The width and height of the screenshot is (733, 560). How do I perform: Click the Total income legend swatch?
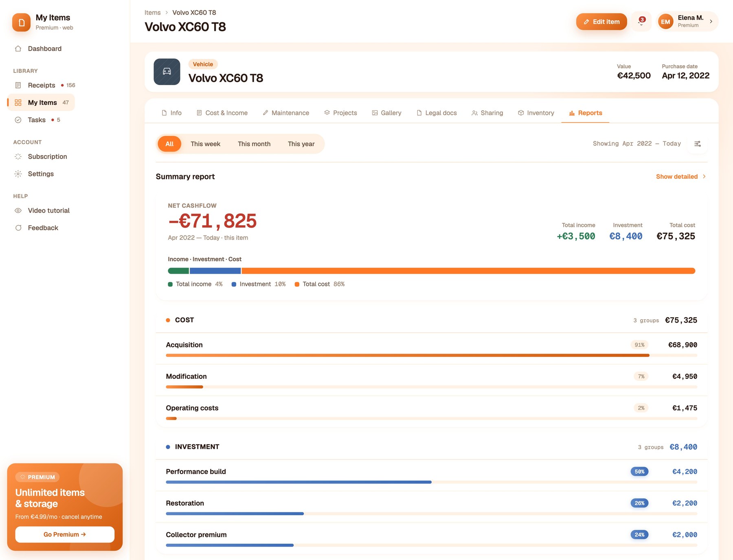[170, 284]
